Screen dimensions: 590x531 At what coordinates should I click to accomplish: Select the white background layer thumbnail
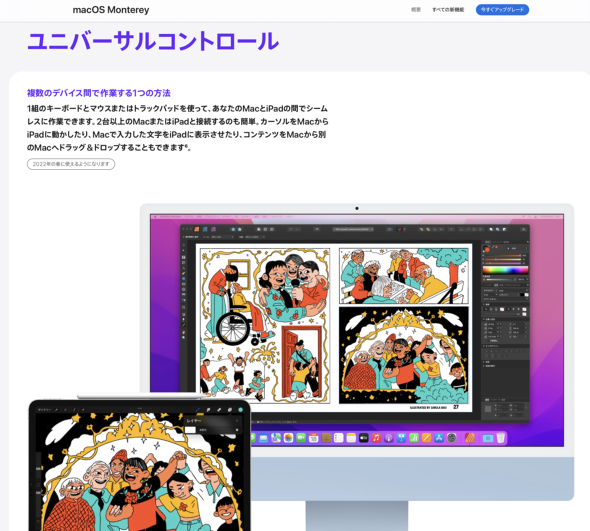tap(190, 430)
